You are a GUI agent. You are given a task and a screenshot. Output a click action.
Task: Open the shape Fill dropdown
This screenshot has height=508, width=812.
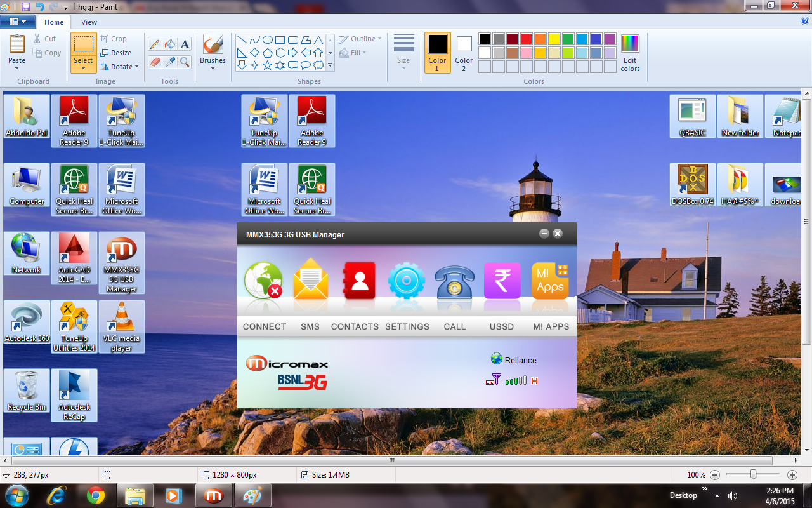pos(353,53)
